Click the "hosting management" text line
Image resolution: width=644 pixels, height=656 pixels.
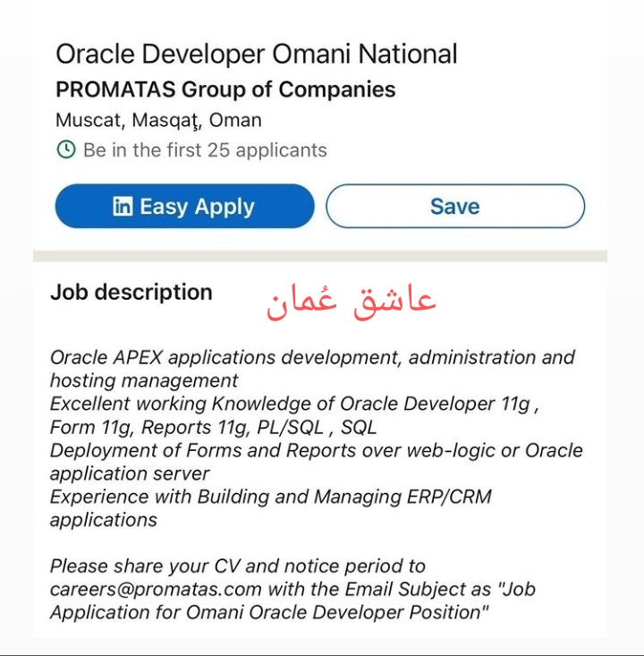(x=144, y=380)
